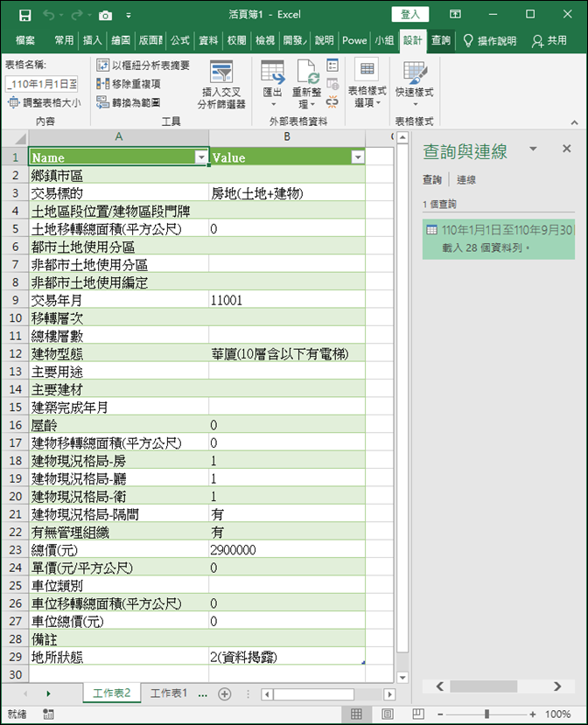Select cell 華廈(10層含以下有電梯)
This screenshot has width=588, height=725.
(x=287, y=354)
